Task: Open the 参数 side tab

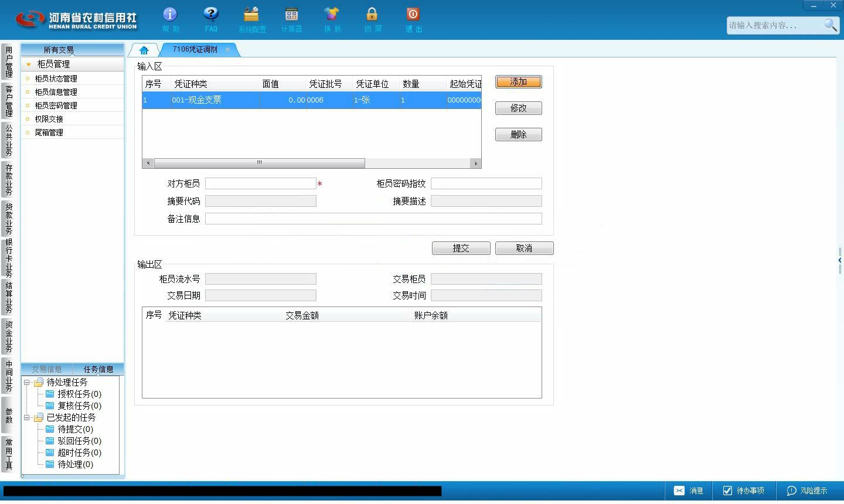Action: click(8, 415)
